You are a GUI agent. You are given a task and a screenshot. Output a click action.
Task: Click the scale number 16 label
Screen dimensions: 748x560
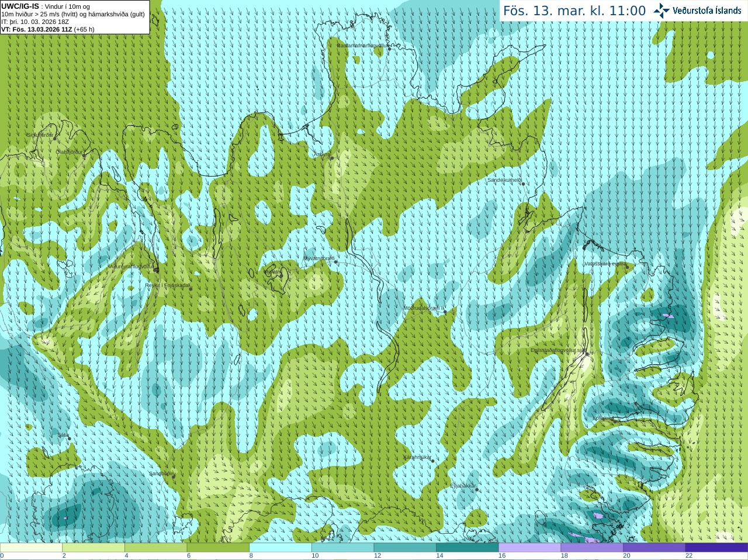[x=502, y=556]
